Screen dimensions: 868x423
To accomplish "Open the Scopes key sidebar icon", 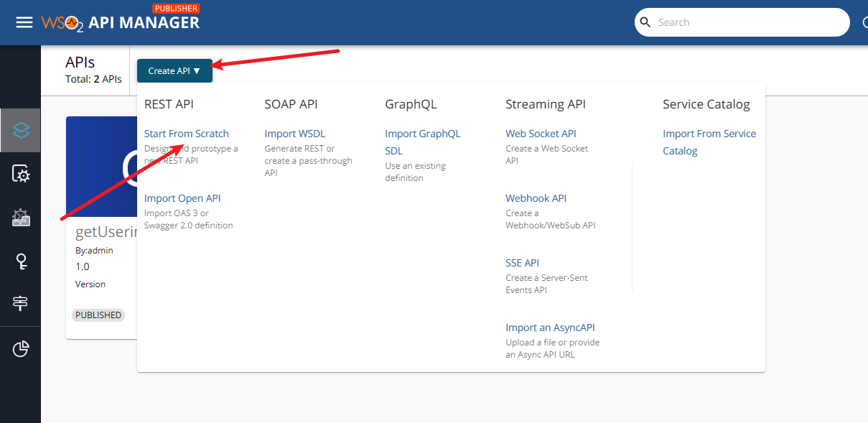I will coord(21,261).
